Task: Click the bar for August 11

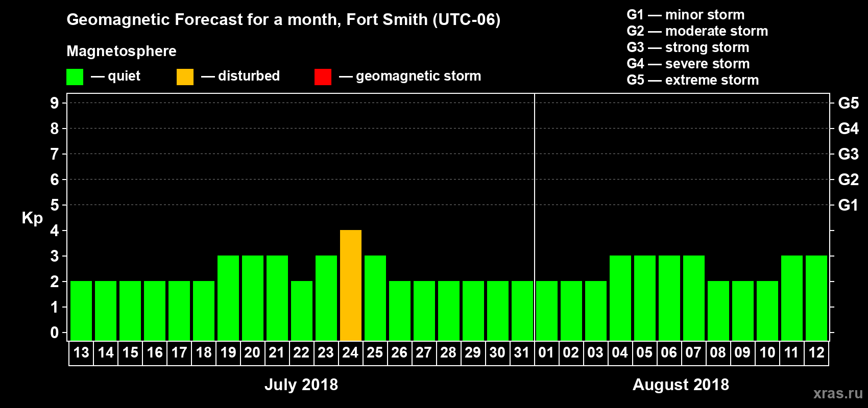Action: point(792,298)
